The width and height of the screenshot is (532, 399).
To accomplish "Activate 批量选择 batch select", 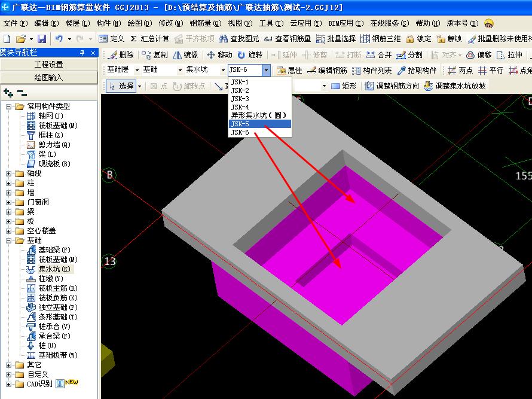I will (335, 39).
